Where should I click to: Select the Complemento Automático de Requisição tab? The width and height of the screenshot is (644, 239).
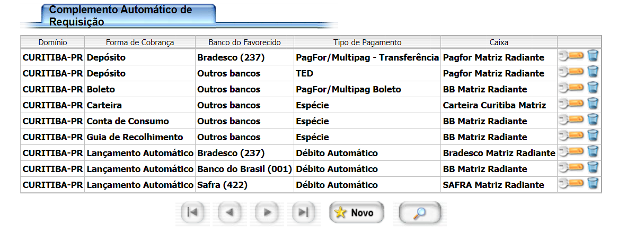[x=121, y=16]
